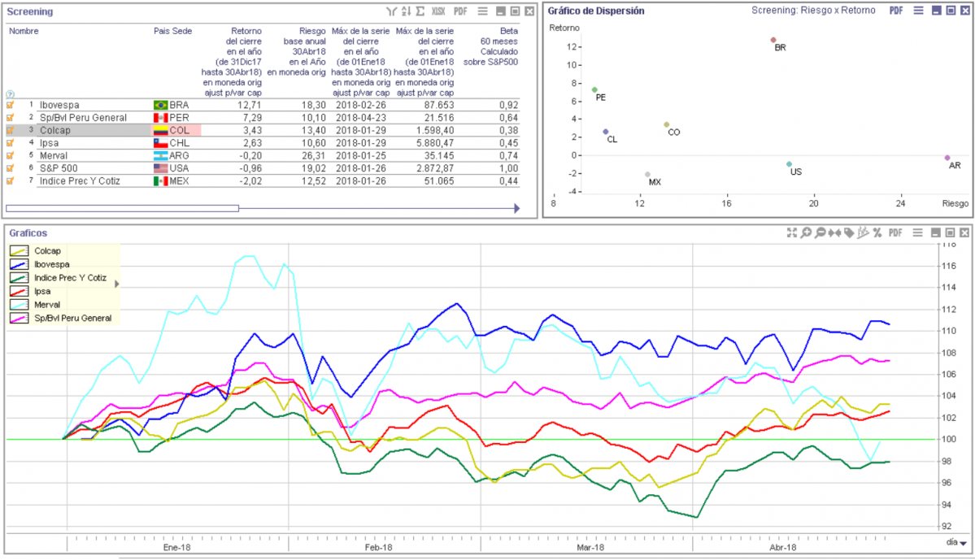
Task: Open the 'día' period dropdown
Action: pyautogui.click(x=956, y=542)
